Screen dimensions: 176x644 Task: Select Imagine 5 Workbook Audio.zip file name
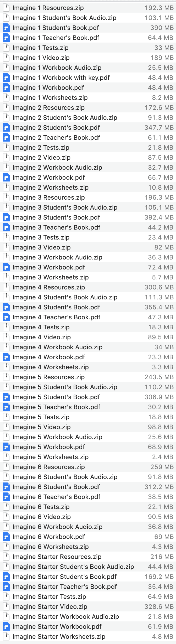[x=57, y=437]
